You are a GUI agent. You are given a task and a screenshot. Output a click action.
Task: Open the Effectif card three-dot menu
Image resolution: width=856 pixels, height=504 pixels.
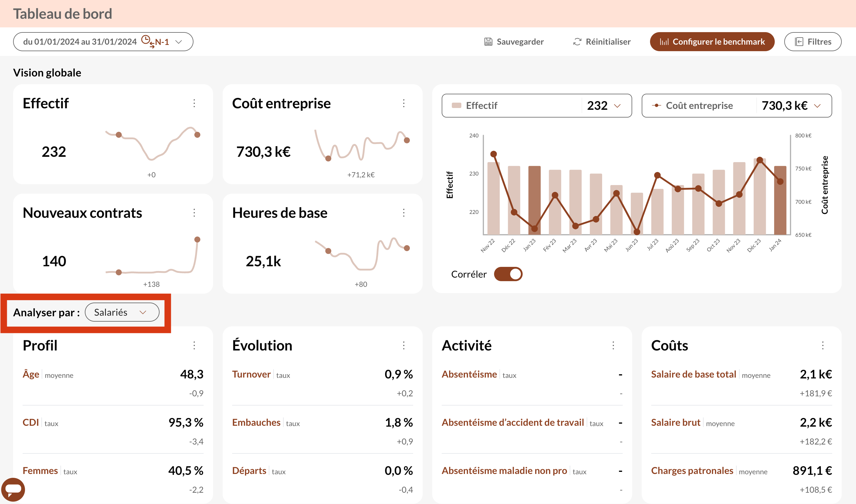[x=194, y=103]
